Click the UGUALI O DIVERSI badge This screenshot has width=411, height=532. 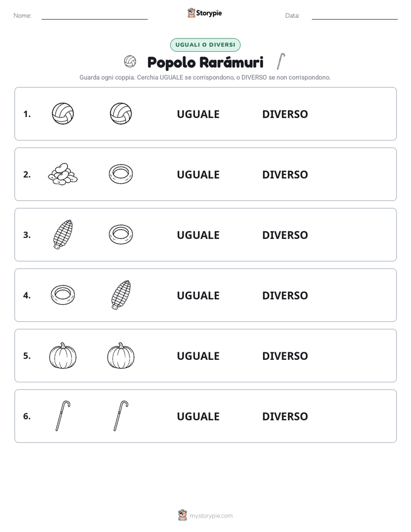click(205, 45)
